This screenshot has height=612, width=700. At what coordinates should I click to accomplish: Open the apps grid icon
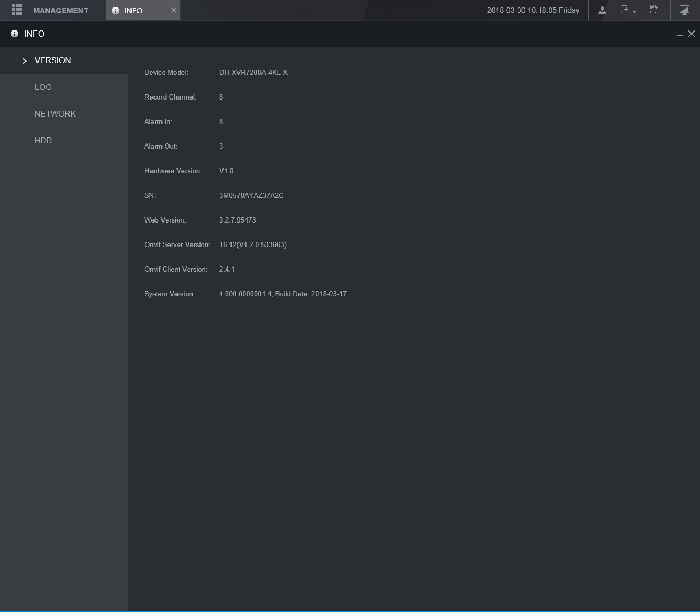17,10
